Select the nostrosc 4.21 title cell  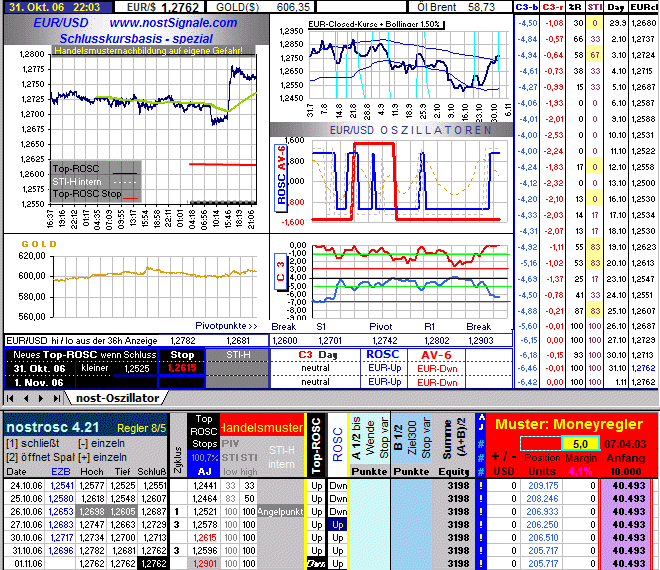[53, 427]
